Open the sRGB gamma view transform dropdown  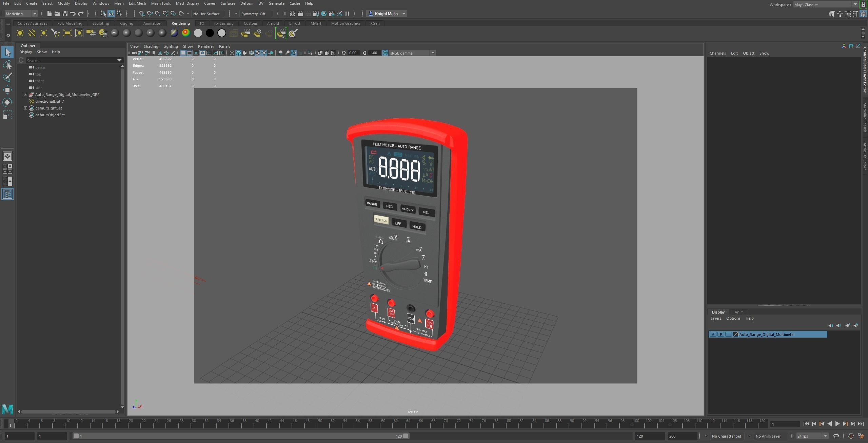tap(412, 53)
